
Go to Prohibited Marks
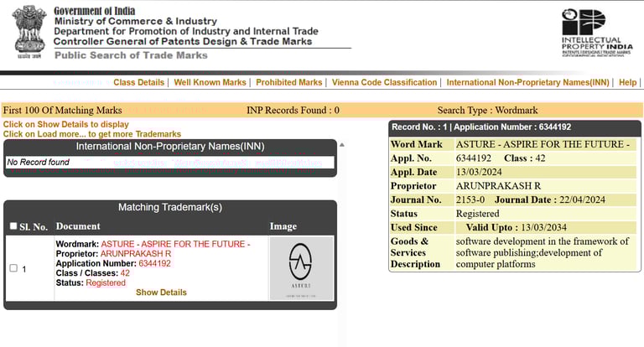coord(289,82)
